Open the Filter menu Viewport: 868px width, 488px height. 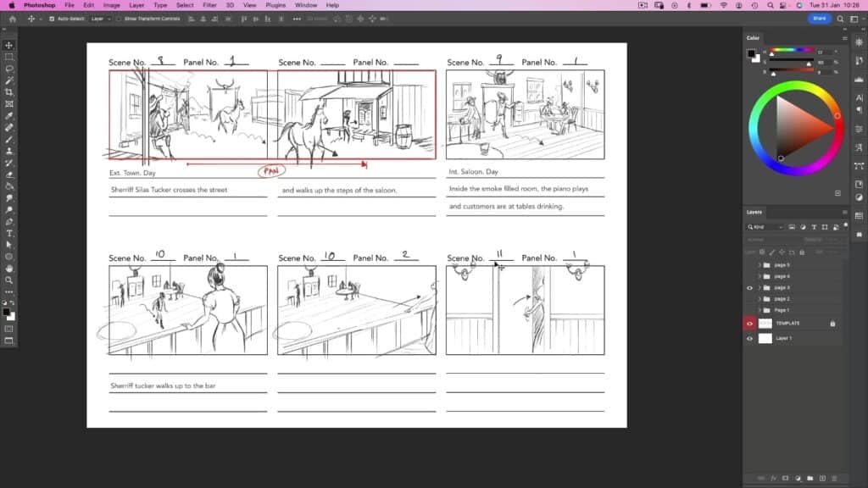pos(209,5)
